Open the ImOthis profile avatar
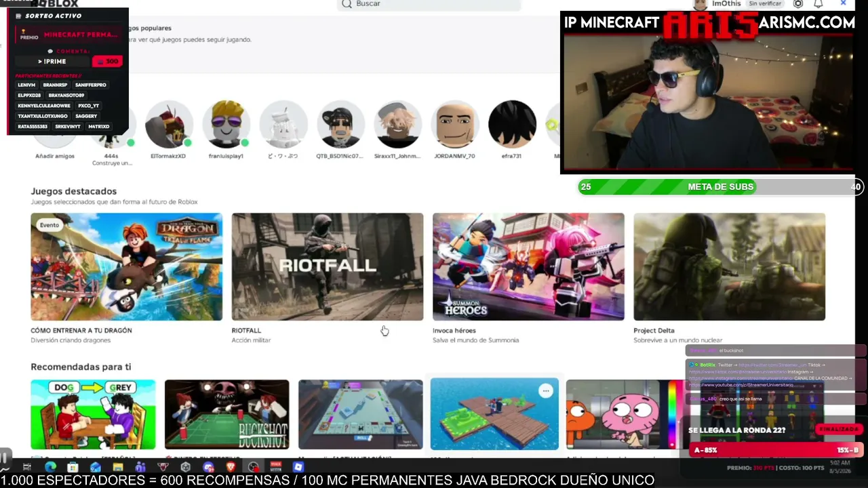The image size is (868, 488). 701,3
